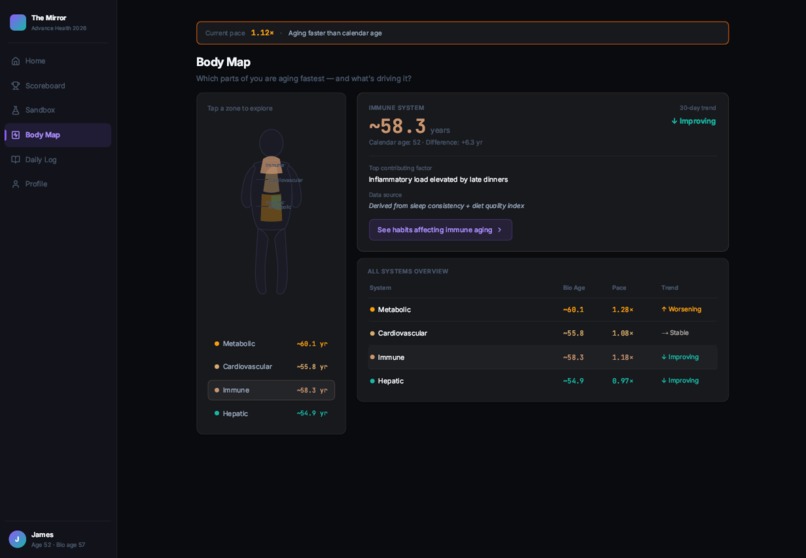Click the Pace column header
Viewport: 806px width, 558px height.
619,288
